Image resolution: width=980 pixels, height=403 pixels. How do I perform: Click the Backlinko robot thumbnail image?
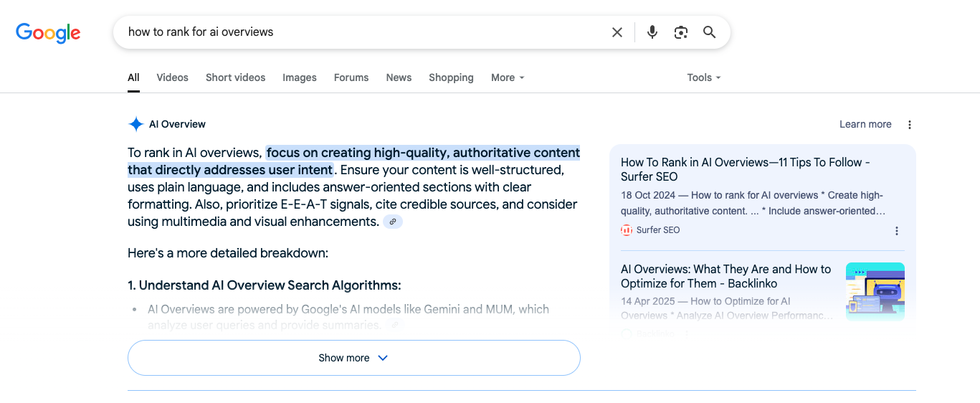[875, 291]
